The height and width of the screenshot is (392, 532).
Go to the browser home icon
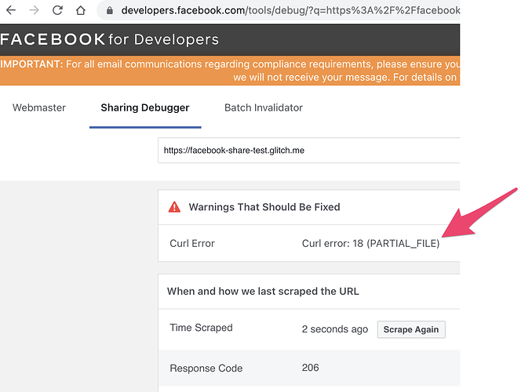80,10
